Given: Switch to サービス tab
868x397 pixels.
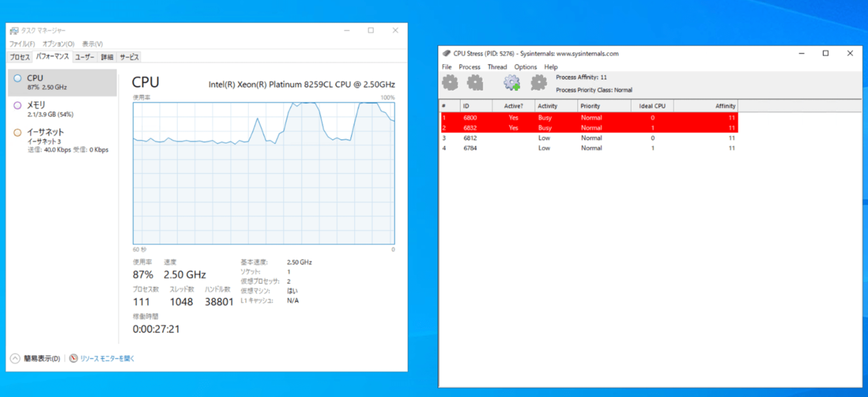Looking at the screenshot, I should [129, 57].
